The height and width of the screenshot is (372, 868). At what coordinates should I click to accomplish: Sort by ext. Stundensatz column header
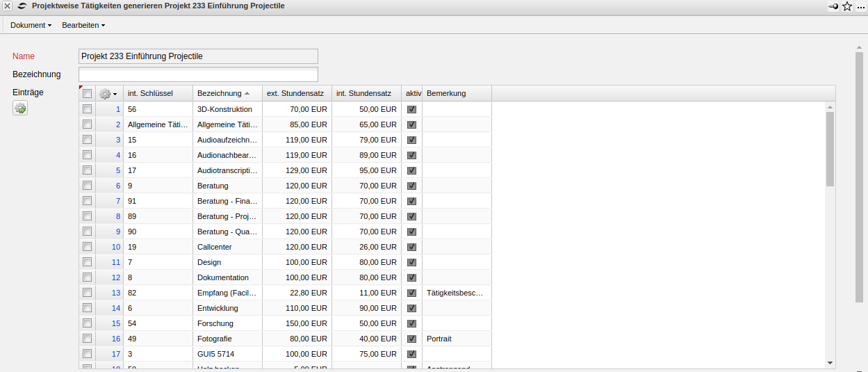295,93
